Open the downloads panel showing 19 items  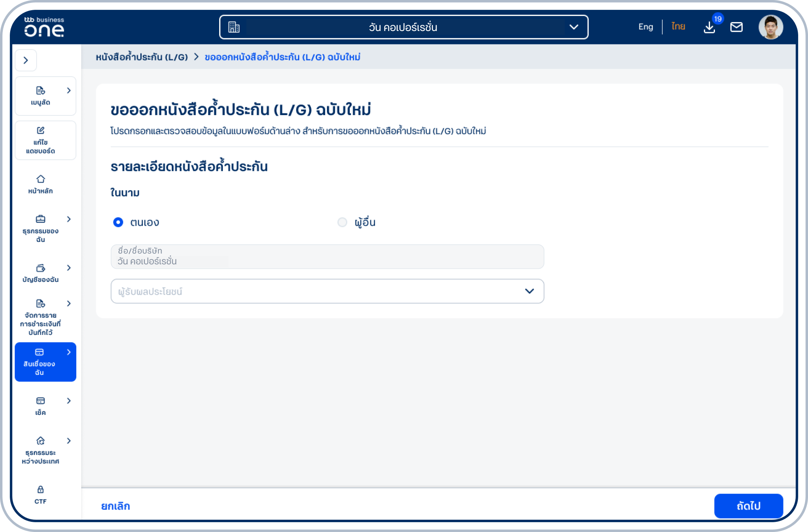pos(709,27)
